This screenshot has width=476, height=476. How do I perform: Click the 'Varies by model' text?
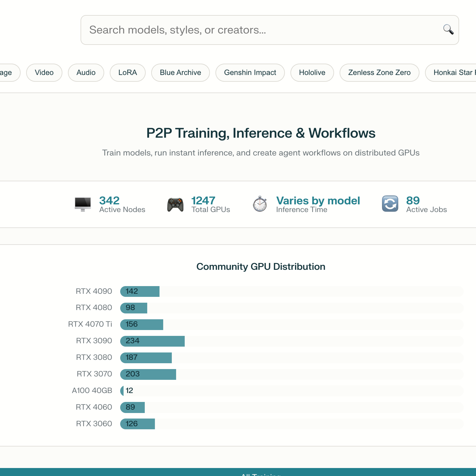[318, 201]
